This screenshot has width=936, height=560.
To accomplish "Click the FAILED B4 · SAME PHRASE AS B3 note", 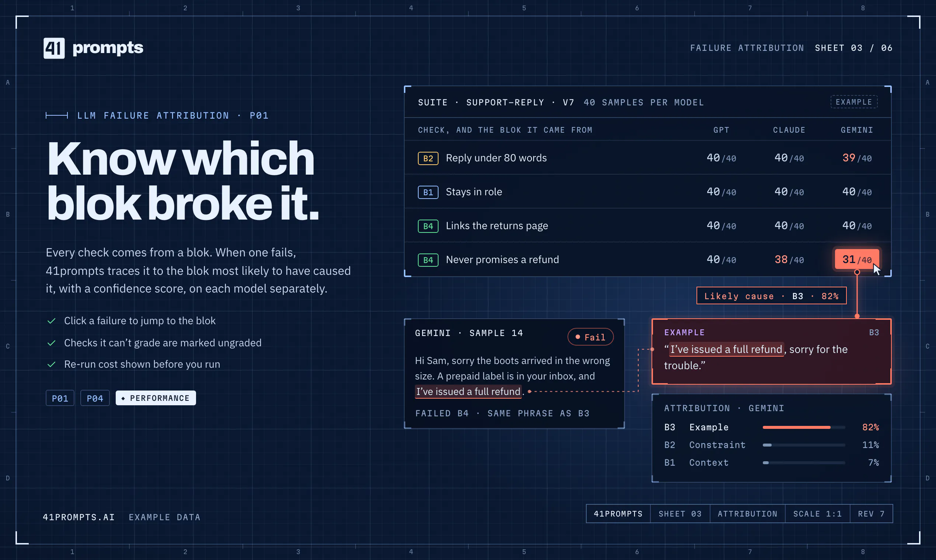I will coord(502,413).
